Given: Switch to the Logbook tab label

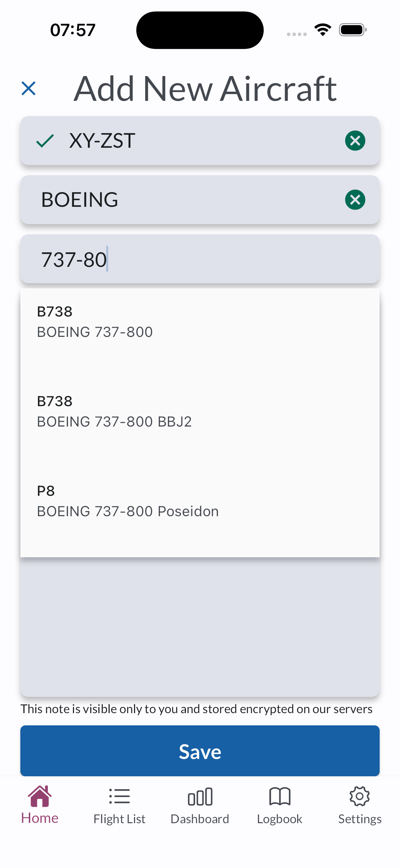Looking at the screenshot, I should point(280,819).
